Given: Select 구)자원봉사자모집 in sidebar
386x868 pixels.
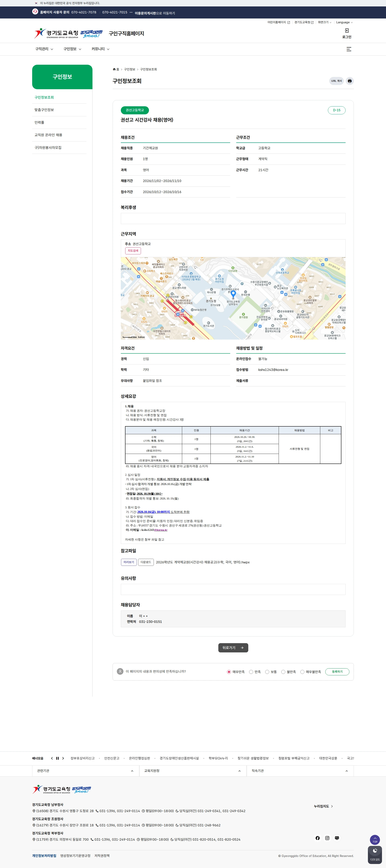Looking at the screenshot, I should 59,148.
